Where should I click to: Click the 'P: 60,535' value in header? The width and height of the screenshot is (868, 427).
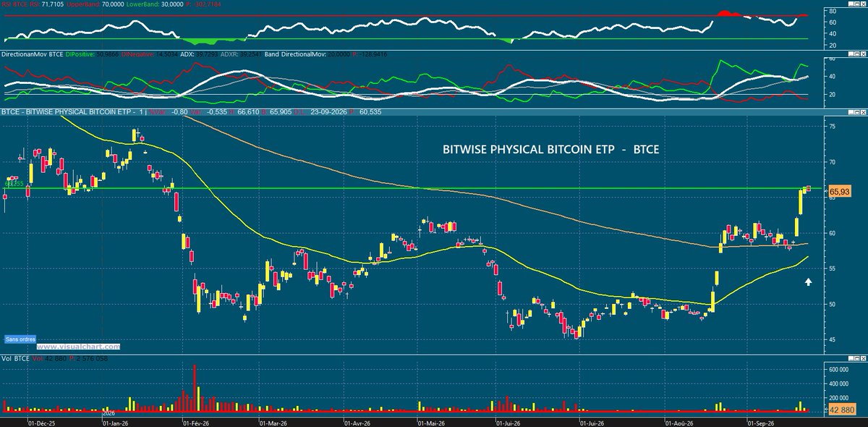(x=365, y=112)
